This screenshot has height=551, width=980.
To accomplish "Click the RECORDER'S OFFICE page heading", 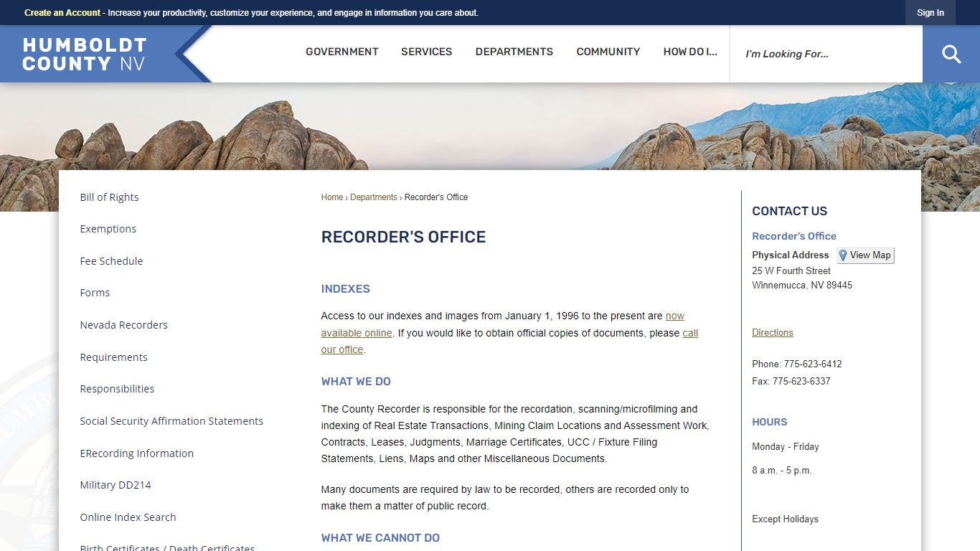I will click(404, 237).
